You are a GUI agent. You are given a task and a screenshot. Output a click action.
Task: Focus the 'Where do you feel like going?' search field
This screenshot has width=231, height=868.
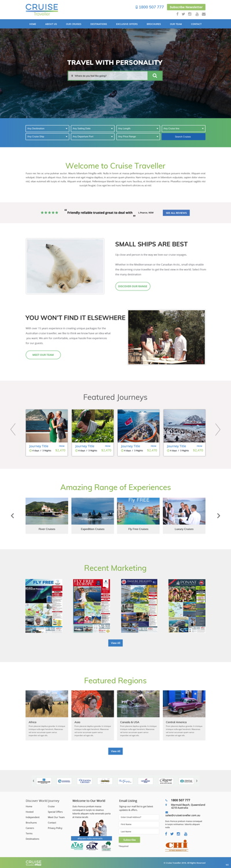pos(108,76)
